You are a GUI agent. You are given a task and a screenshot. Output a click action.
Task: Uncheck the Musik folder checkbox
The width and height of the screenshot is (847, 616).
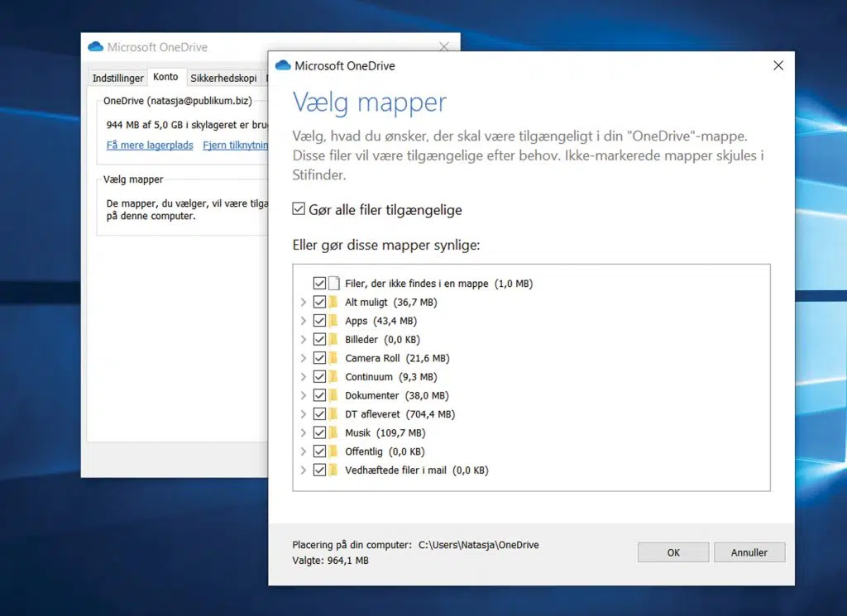point(319,432)
